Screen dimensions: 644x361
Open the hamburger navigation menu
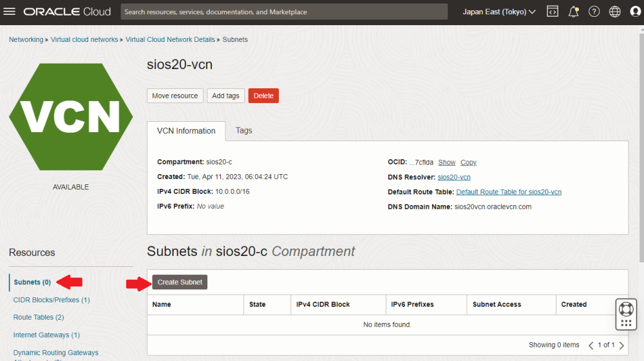(9, 12)
